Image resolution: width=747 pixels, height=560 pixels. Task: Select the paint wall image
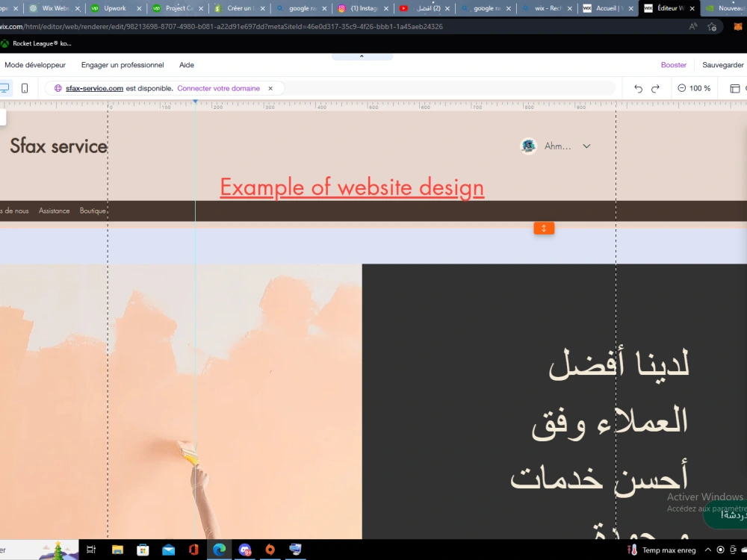click(181, 402)
